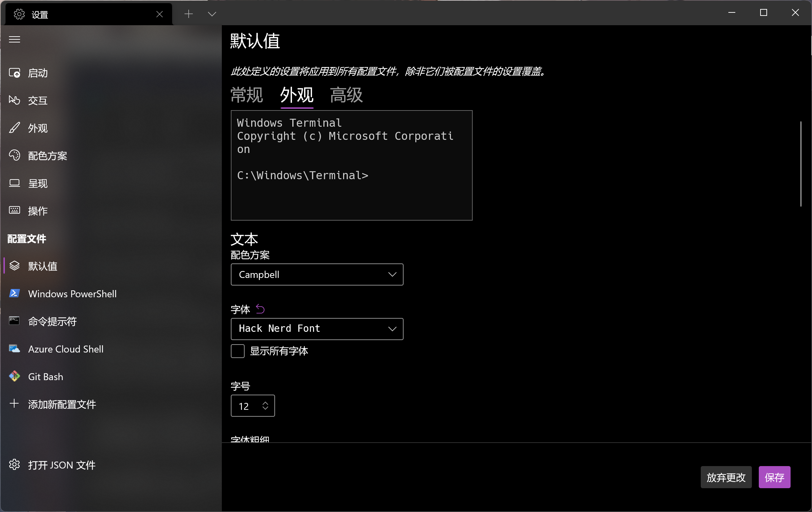Select Azure Cloud Shell profile icon
This screenshot has width=812, height=512.
(x=15, y=349)
